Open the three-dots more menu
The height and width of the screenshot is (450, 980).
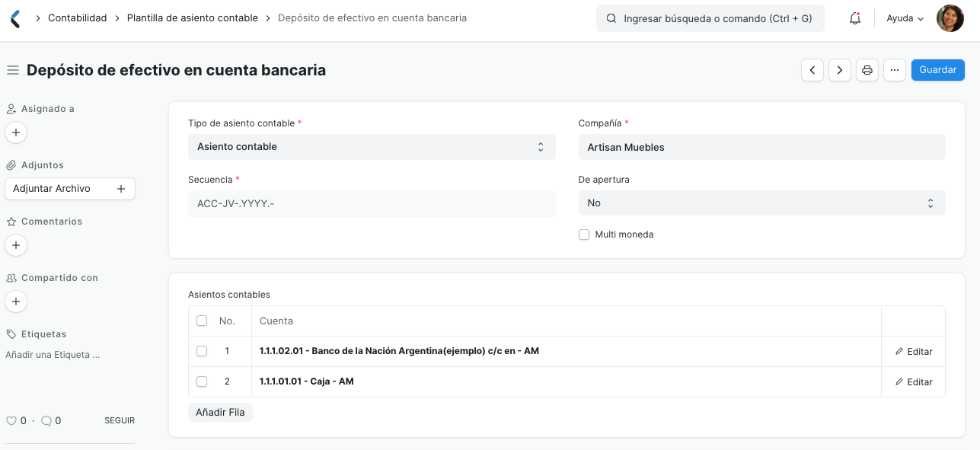895,70
